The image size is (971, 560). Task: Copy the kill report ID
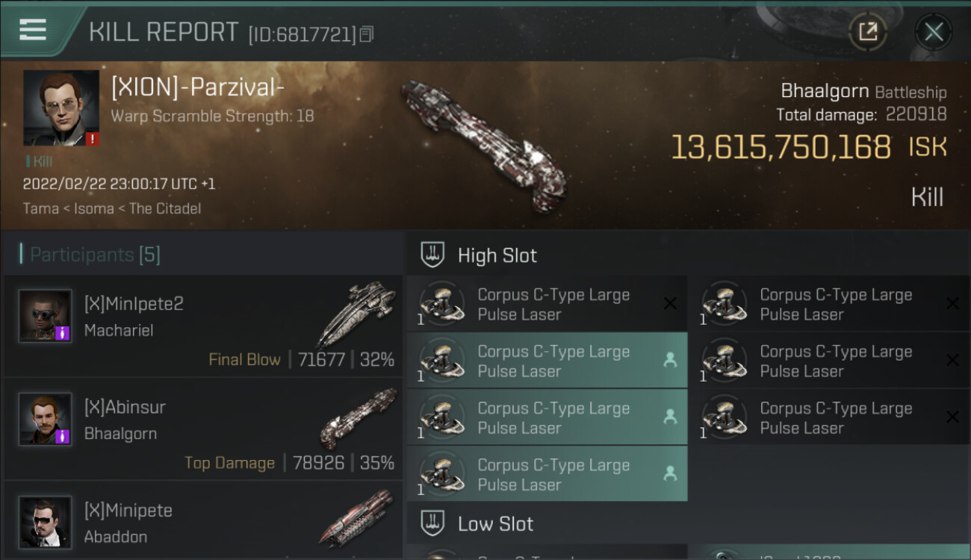[366, 34]
